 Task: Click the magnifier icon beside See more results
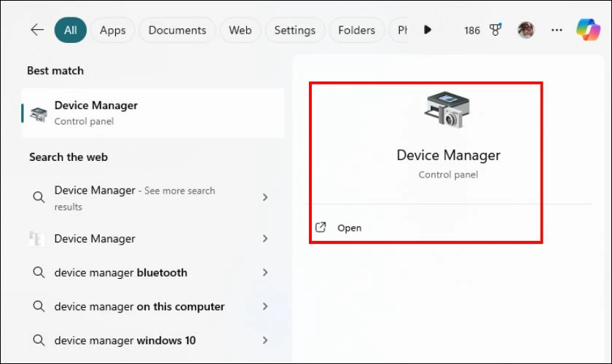click(x=38, y=197)
